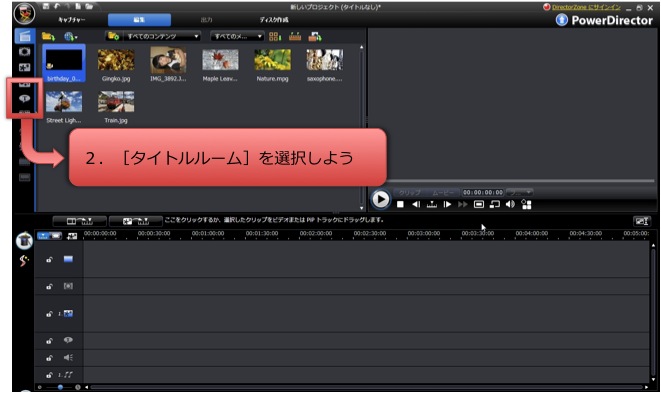Click the volume speaker icon in preview
The width and height of the screenshot is (661, 393).
pyautogui.click(x=510, y=205)
